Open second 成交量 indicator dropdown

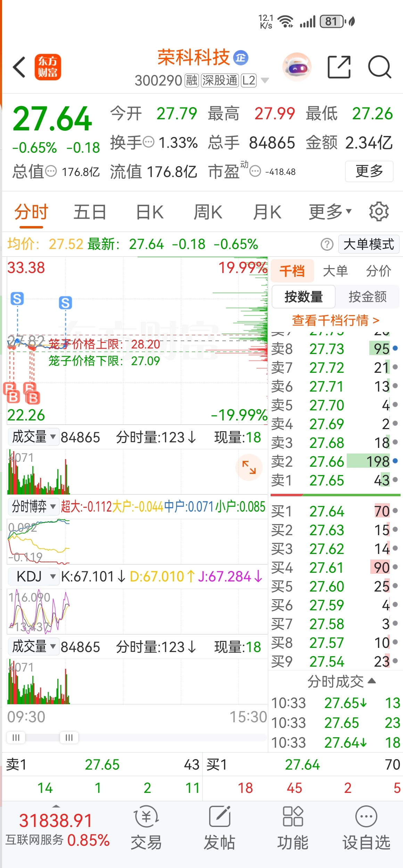click(x=33, y=646)
